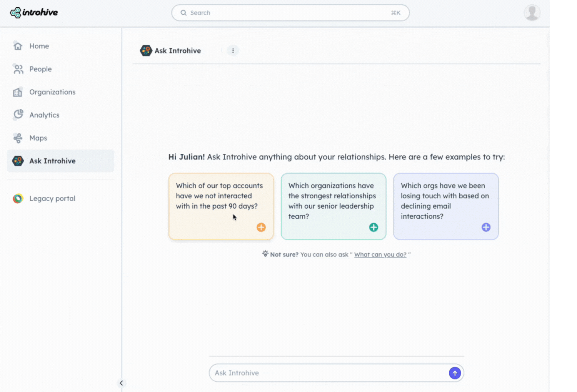
Task: Click the purple plus on declining email card
Action: [x=486, y=228]
